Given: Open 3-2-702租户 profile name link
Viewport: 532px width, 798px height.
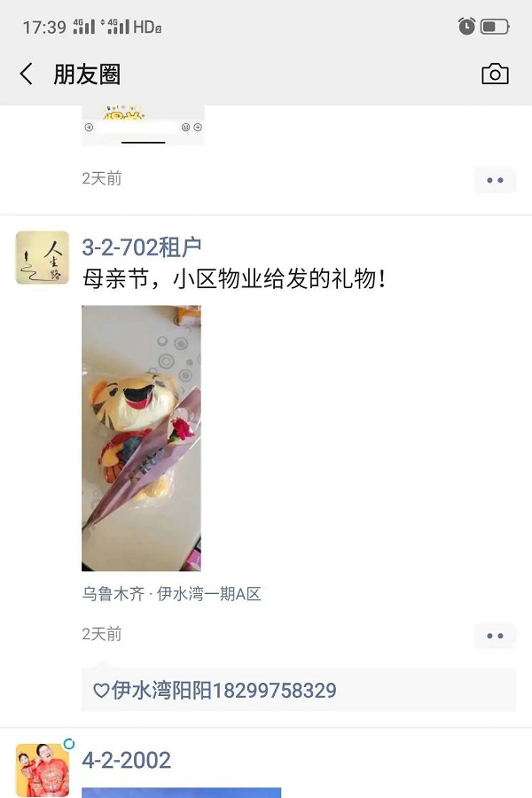Looking at the screenshot, I should point(142,247).
